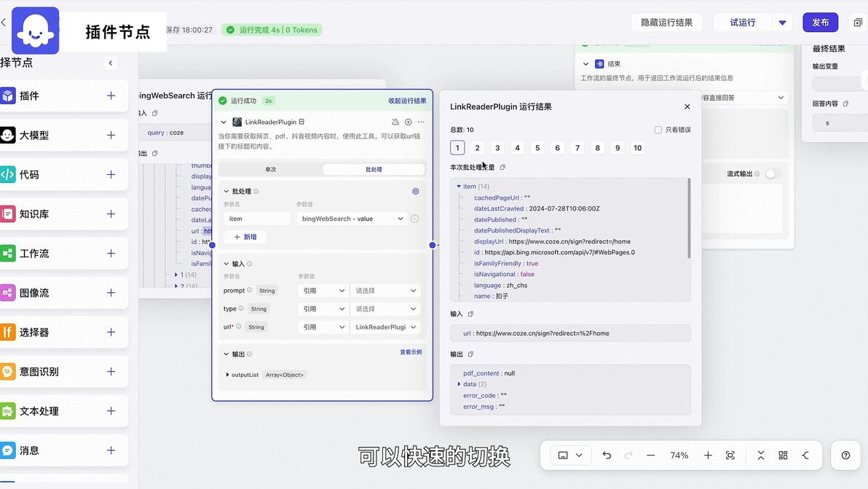
Task: Click the fit-to-screen icon beside zoom plus
Action: point(730,455)
